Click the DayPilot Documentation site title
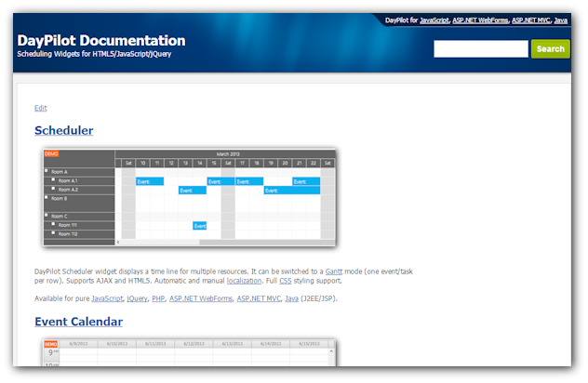The height and width of the screenshot is (383, 588). (101, 41)
